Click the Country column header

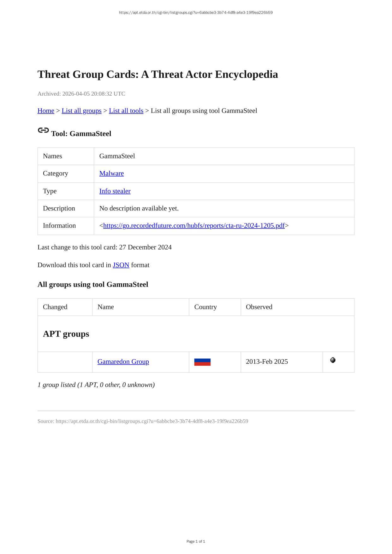pos(205,307)
